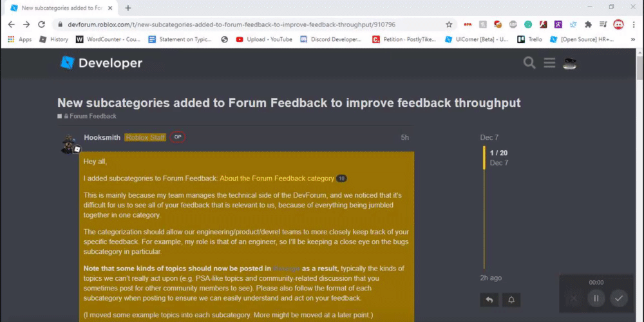Click the '5h' post timestamp
Screen dimensions: 644x322
tap(405, 138)
